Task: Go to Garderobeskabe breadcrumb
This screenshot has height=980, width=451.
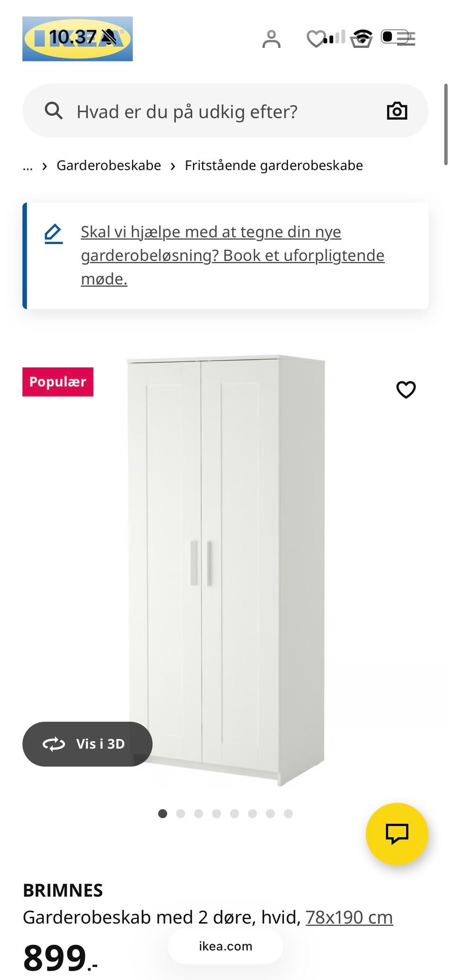Action: [109, 165]
